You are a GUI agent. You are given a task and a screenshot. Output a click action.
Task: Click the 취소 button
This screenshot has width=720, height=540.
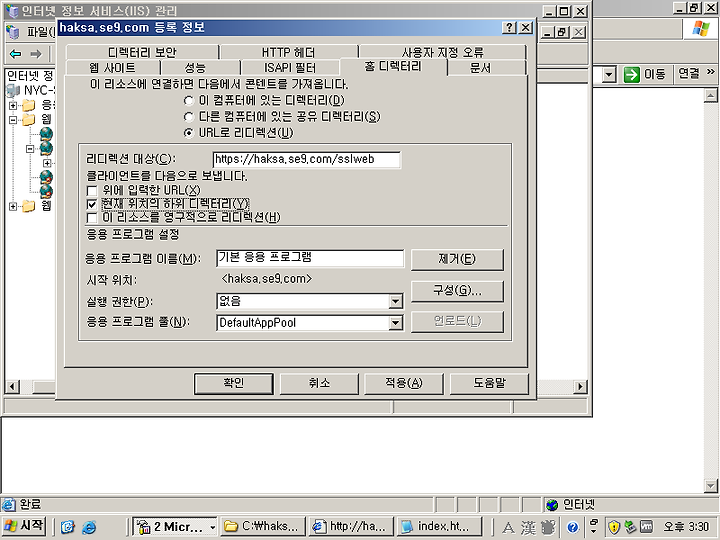click(x=319, y=383)
